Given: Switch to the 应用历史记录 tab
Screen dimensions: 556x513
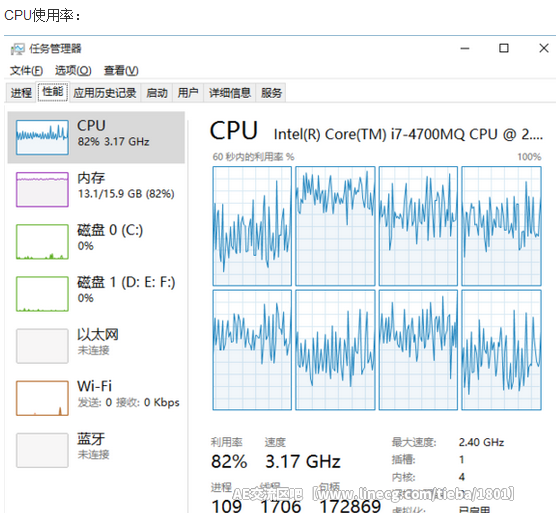Looking at the screenshot, I should point(105,93).
